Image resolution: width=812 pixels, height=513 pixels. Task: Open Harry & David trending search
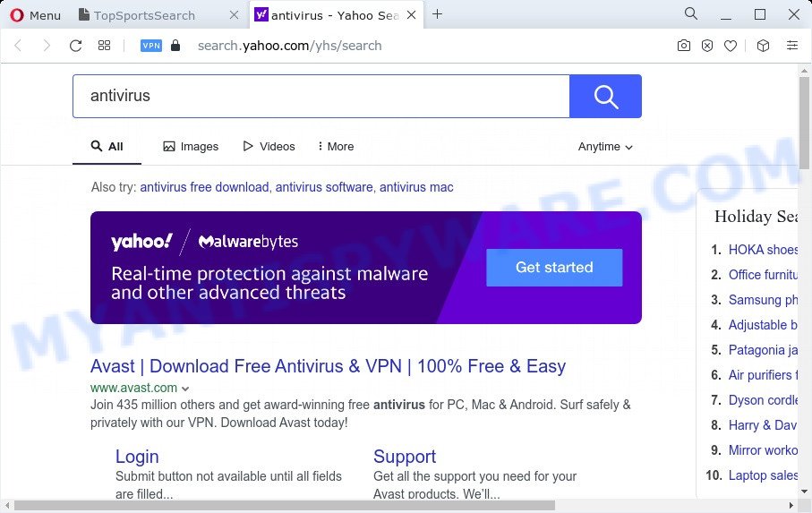[763, 425]
